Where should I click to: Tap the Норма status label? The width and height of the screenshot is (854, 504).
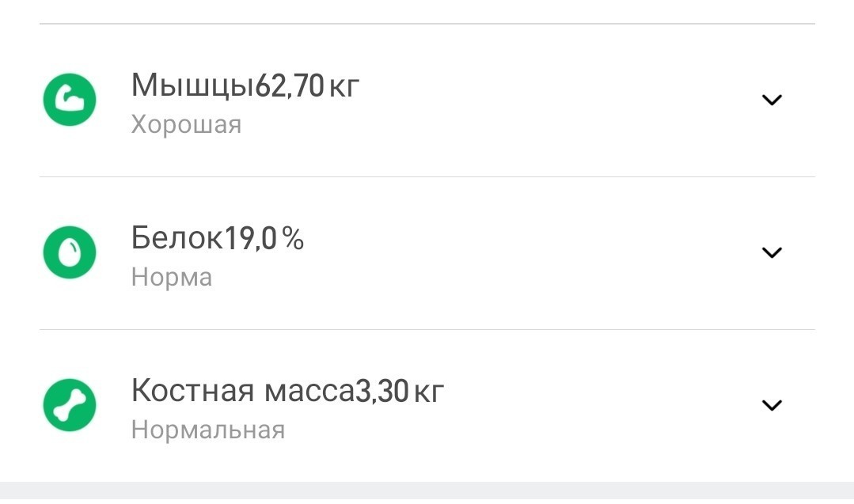click(x=172, y=278)
